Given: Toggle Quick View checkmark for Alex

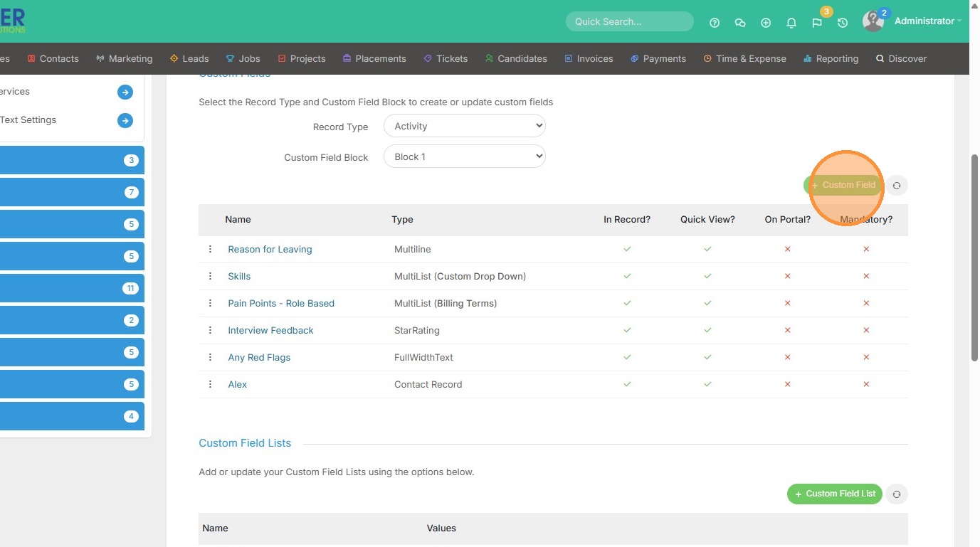Looking at the screenshot, I should (707, 385).
